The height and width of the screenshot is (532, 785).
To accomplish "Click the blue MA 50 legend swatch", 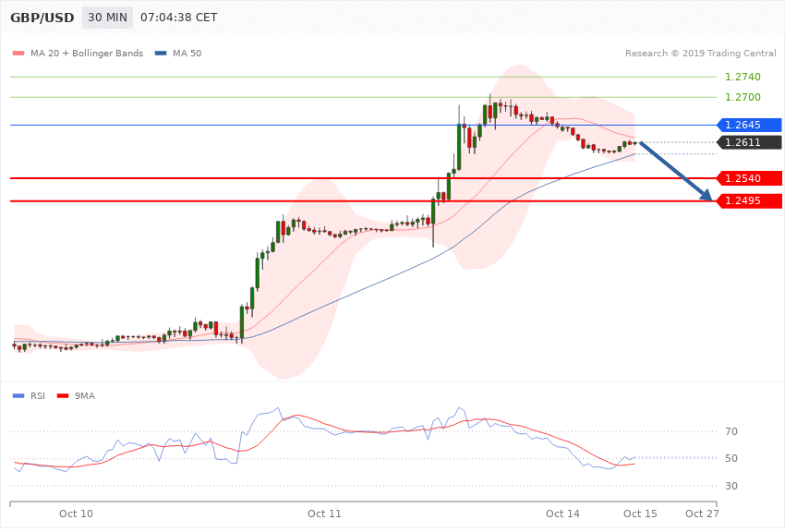I will pyautogui.click(x=161, y=53).
